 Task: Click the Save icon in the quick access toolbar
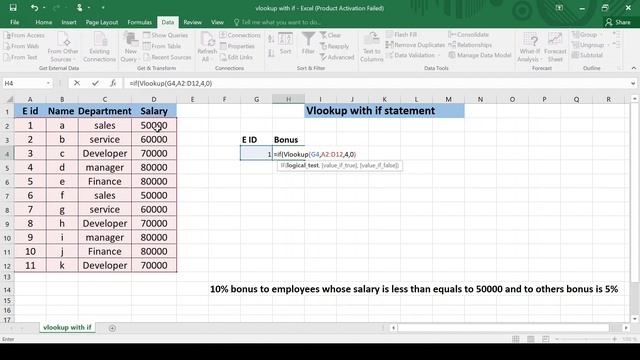click(x=13, y=8)
